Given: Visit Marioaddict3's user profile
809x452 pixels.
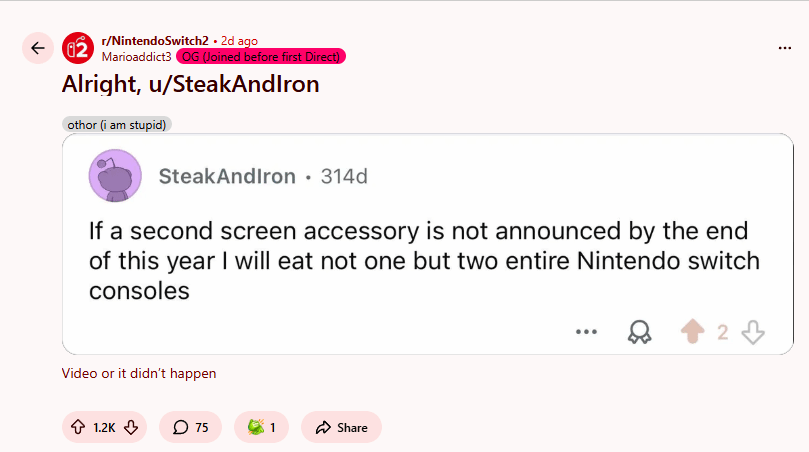Looking at the screenshot, I should click(136, 56).
